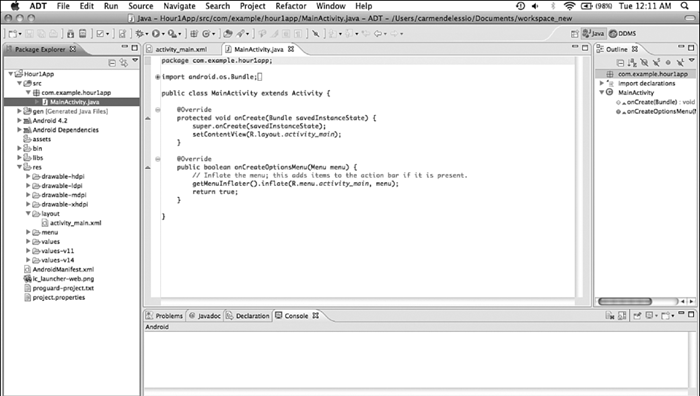The height and width of the screenshot is (396, 700).
Task: Open the Source menu
Action: tap(141, 6)
